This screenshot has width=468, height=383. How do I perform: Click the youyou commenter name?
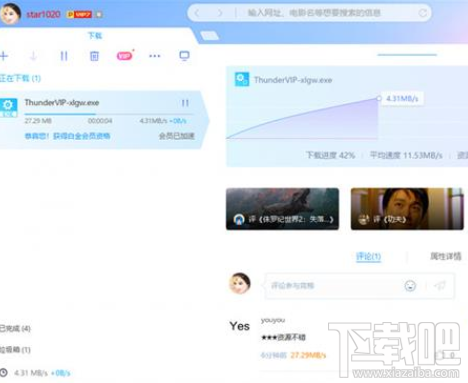click(273, 320)
